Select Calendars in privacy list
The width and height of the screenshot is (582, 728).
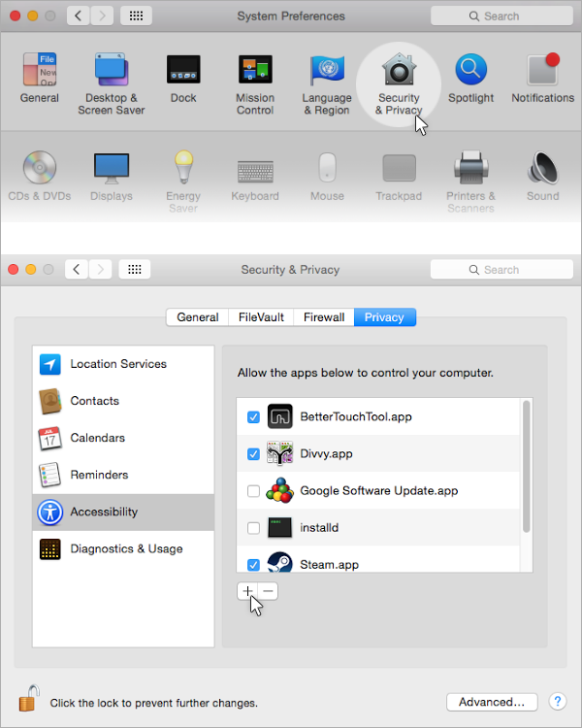123,438
